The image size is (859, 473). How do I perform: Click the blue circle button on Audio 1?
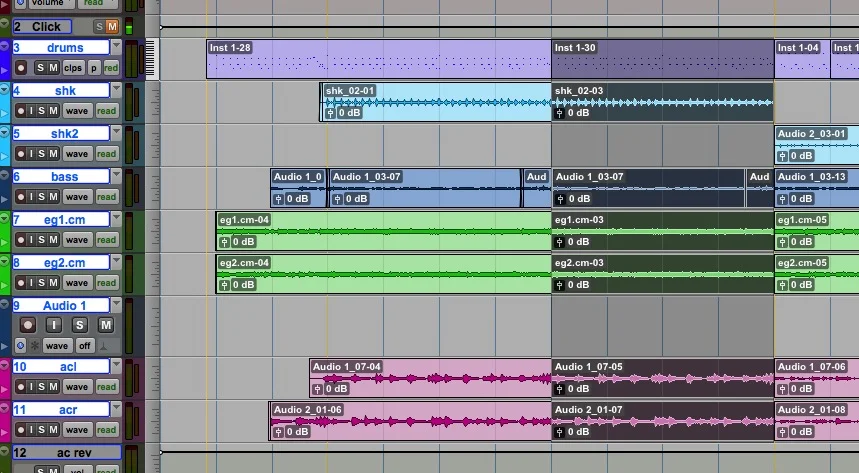tap(20, 346)
